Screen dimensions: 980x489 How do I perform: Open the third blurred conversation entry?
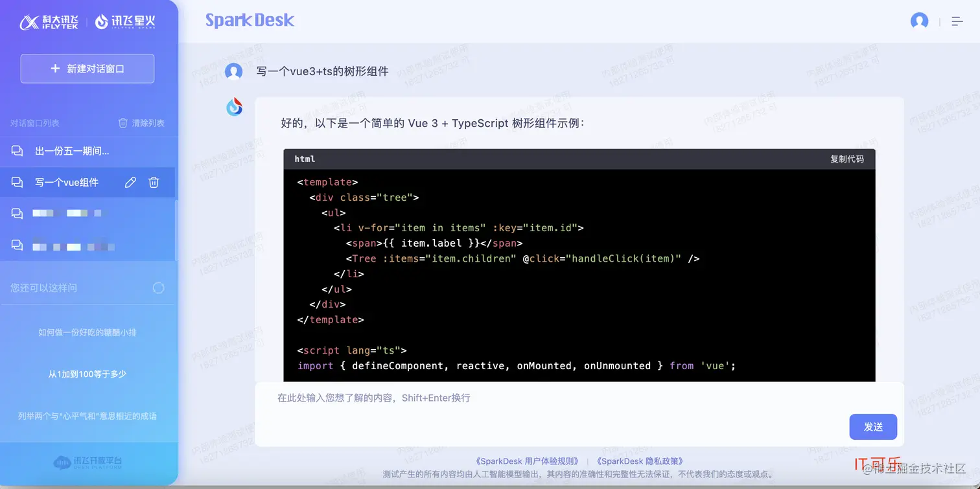click(x=87, y=213)
